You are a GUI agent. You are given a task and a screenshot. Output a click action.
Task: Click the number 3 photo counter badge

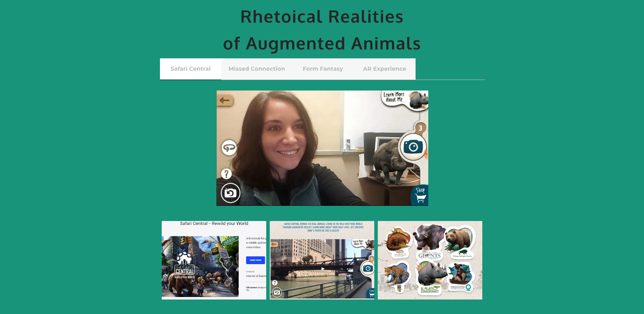pos(420,128)
